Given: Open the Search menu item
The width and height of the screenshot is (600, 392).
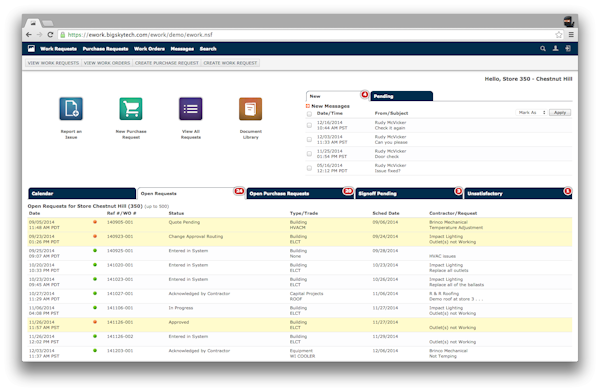Looking at the screenshot, I should click(208, 49).
